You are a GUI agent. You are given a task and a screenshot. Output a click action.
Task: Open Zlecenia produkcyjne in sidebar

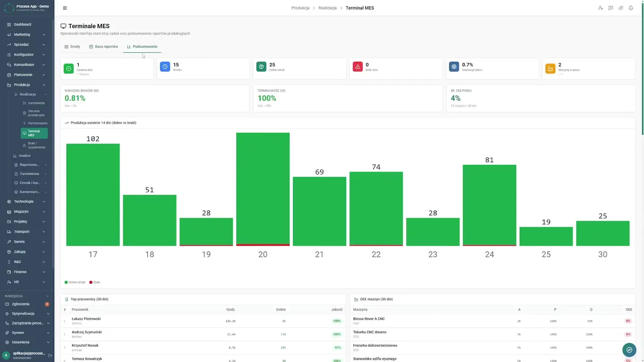(34, 113)
